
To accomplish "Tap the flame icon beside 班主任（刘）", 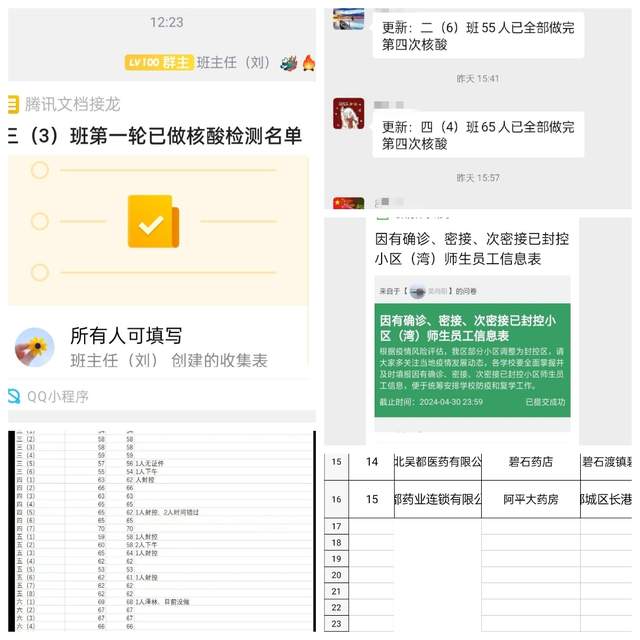I will coord(309,63).
